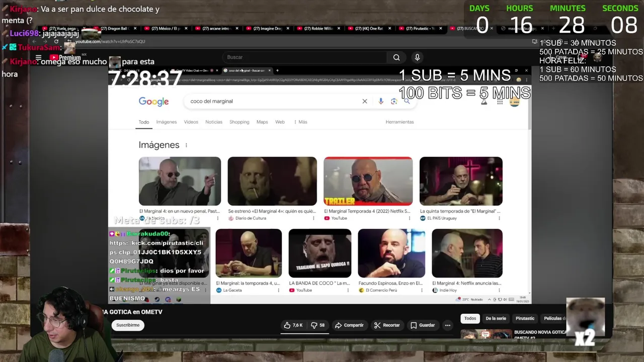
Task: Switch to 'Pirutastic - Yo' browser tab
Action: pyautogui.click(x=420, y=29)
